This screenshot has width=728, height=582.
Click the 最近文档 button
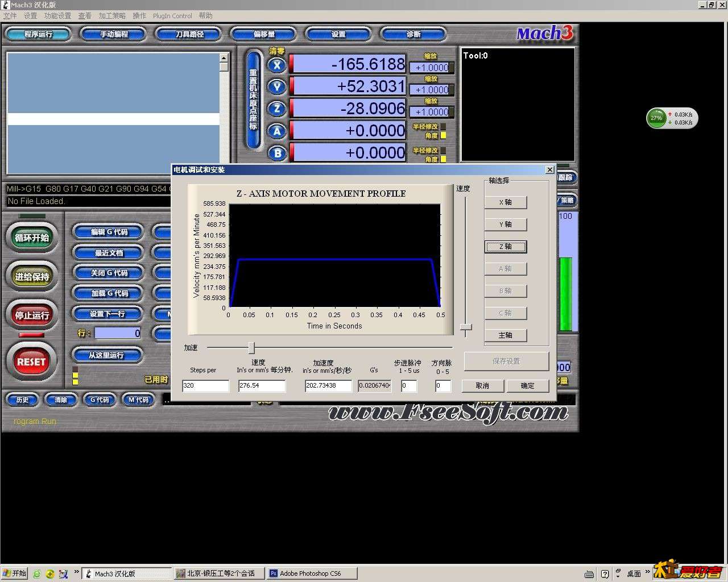point(109,252)
